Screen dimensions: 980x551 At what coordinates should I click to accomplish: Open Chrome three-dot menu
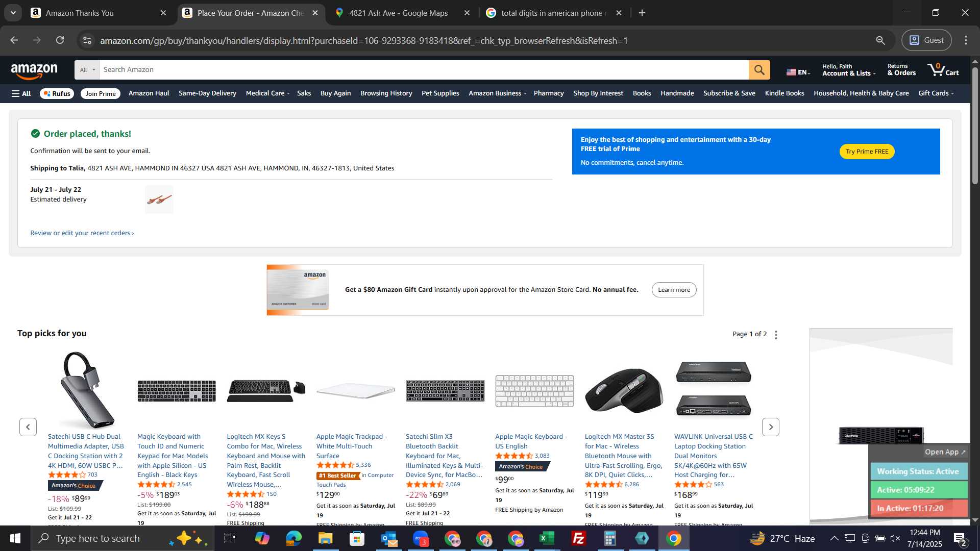(966, 40)
